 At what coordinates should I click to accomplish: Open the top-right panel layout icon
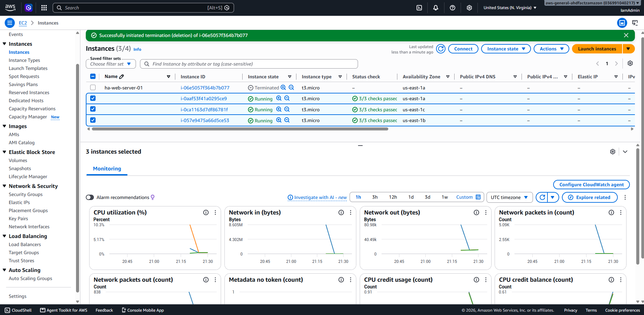[622, 23]
